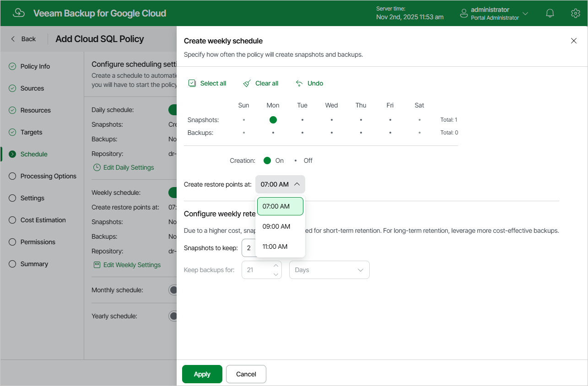
Task: Choose 07:00 AM from the time list
Action: point(280,206)
